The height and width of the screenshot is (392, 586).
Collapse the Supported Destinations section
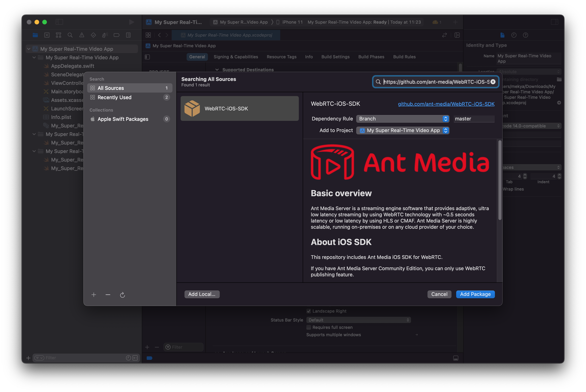(x=217, y=70)
